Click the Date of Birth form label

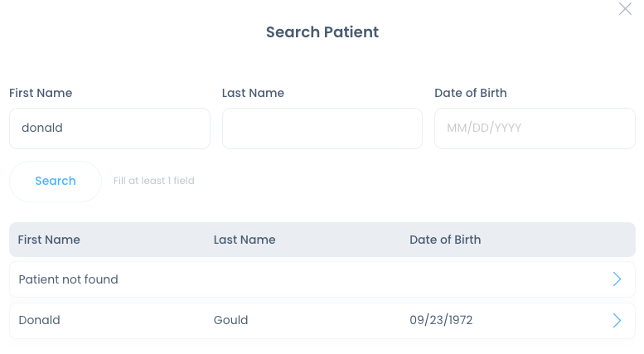click(471, 93)
